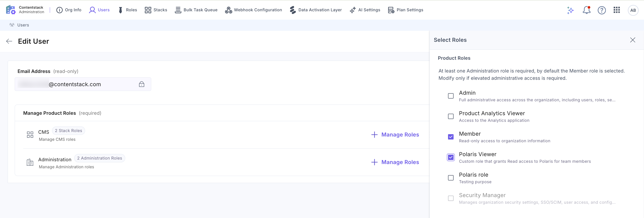Viewport: 644px width, 218px height.
Task: Open AI Settings
Action: 365,10
